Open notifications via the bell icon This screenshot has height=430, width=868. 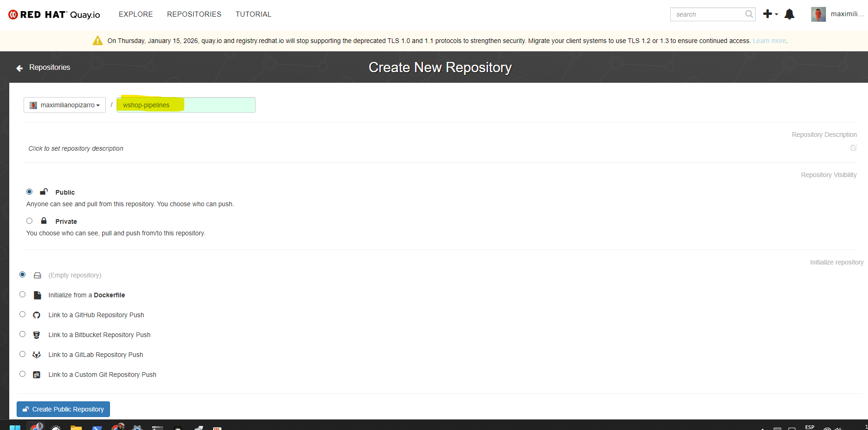(790, 14)
